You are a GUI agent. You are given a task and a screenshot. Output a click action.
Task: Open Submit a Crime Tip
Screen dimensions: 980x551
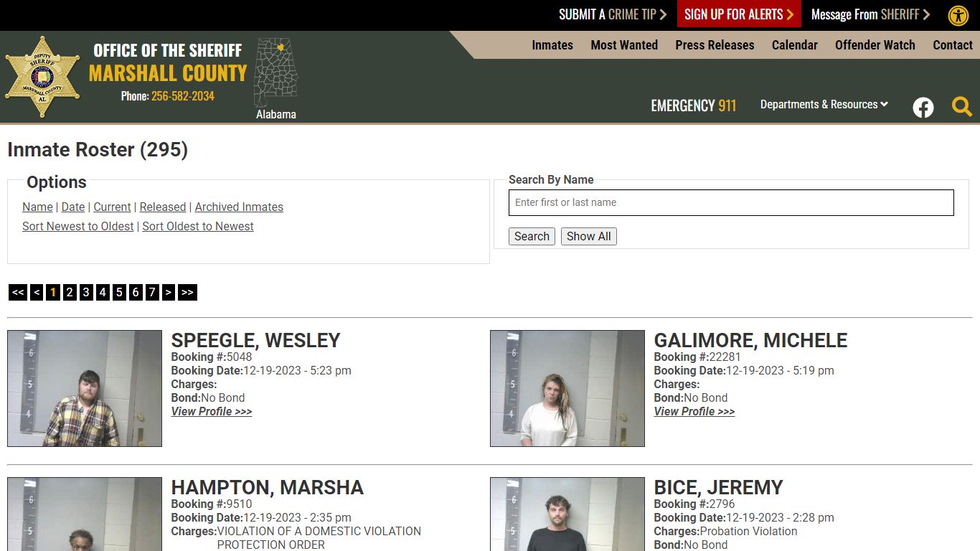tap(613, 14)
